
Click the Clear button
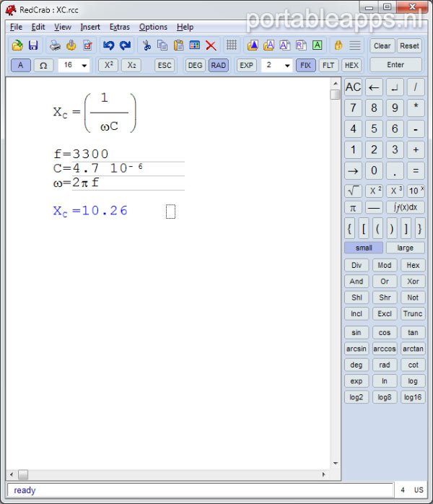(382, 45)
